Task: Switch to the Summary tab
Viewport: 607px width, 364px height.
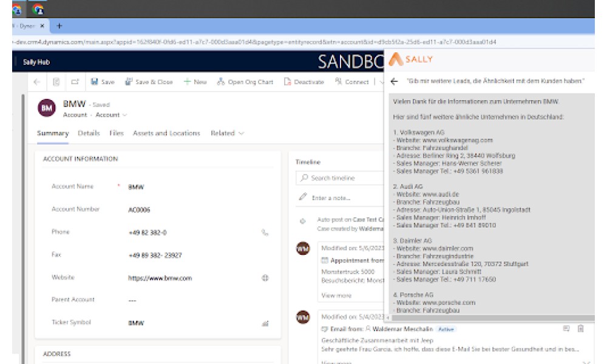Action: coord(53,133)
